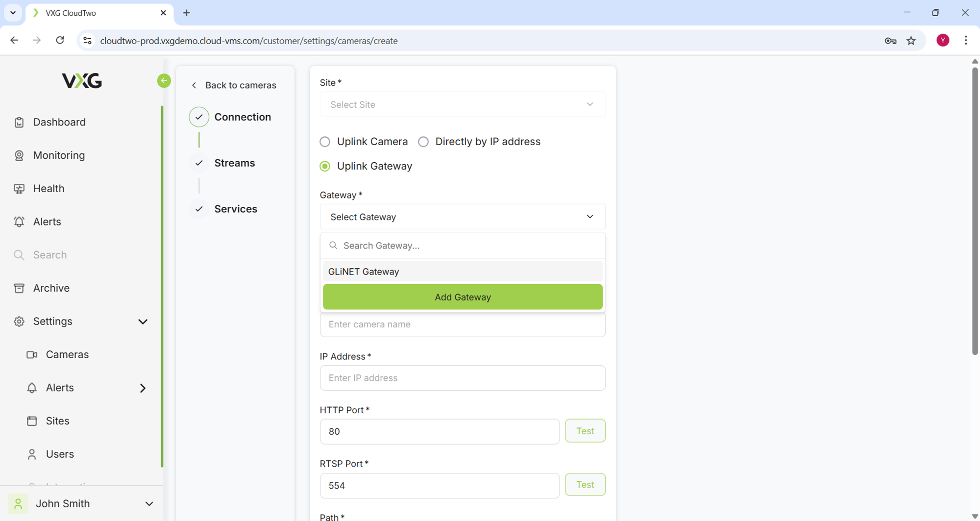This screenshot has width=980, height=521.
Task: Select the Uplink Gateway radio button
Action: (x=325, y=166)
